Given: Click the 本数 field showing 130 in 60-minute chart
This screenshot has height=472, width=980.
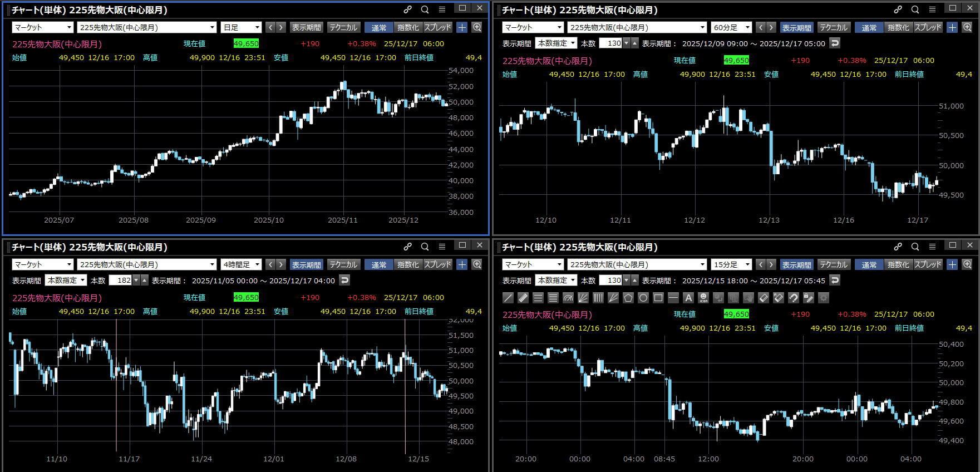Looking at the screenshot, I should click(610, 43).
